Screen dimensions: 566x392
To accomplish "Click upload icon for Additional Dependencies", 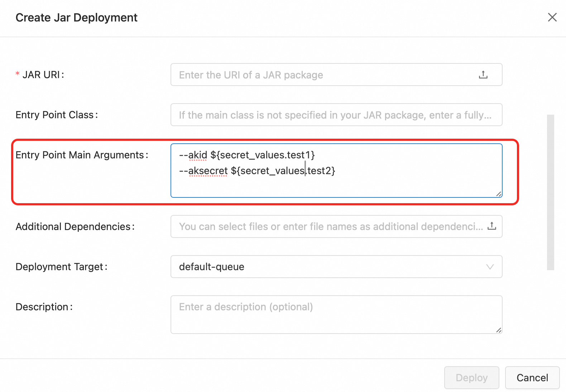I will point(492,226).
